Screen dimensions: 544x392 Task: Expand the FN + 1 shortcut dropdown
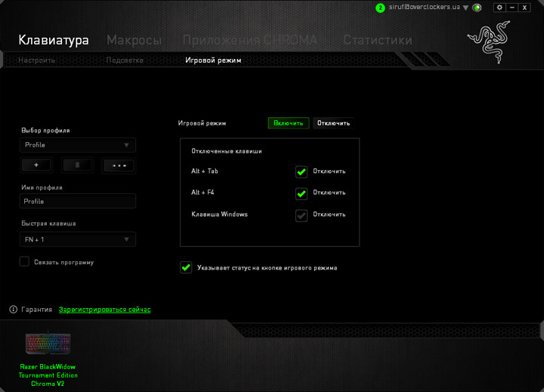(78, 239)
